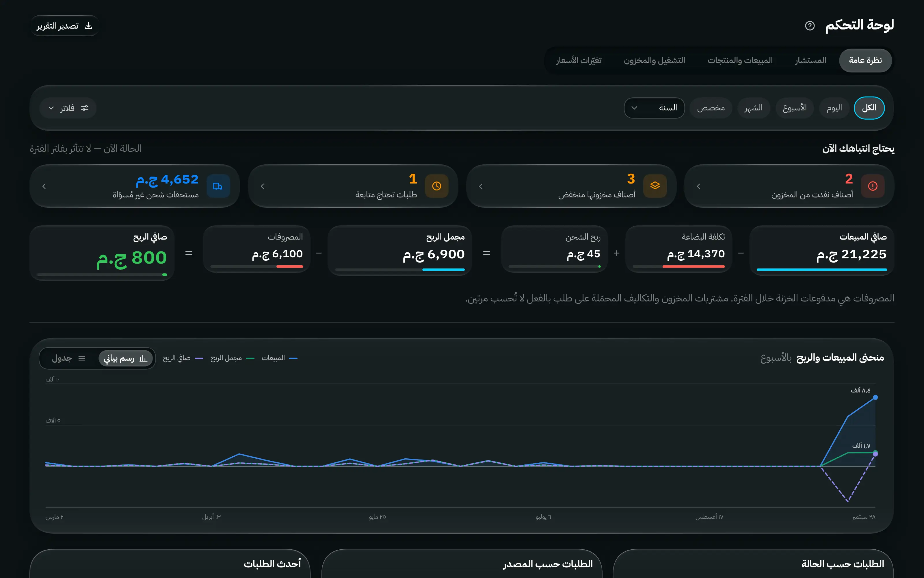924x578 pixels.
Task: Click the ١٣ أبريل axis label
Action: point(212,517)
